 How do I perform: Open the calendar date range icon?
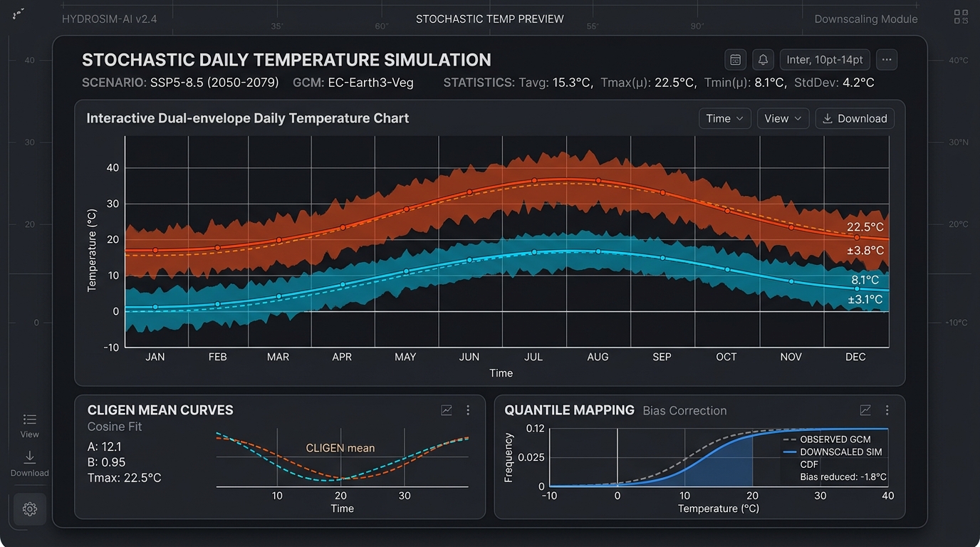pyautogui.click(x=736, y=60)
